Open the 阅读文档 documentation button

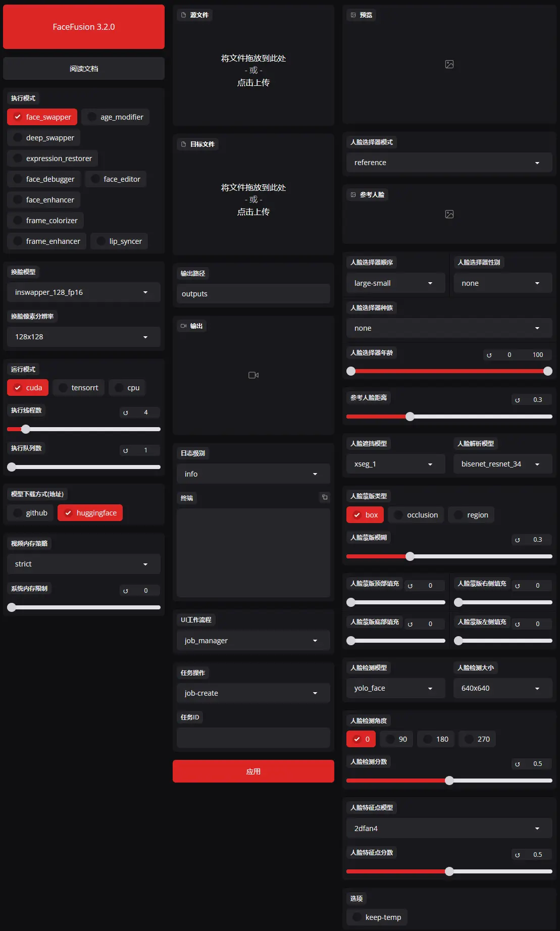[x=84, y=69]
